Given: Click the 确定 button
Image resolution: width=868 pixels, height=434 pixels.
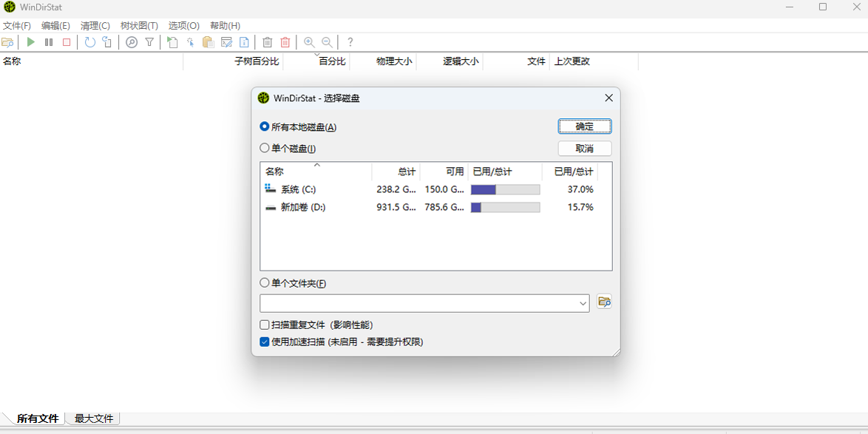Looking at the screenshot, I should pyautogui.click(x=584, y=126).
